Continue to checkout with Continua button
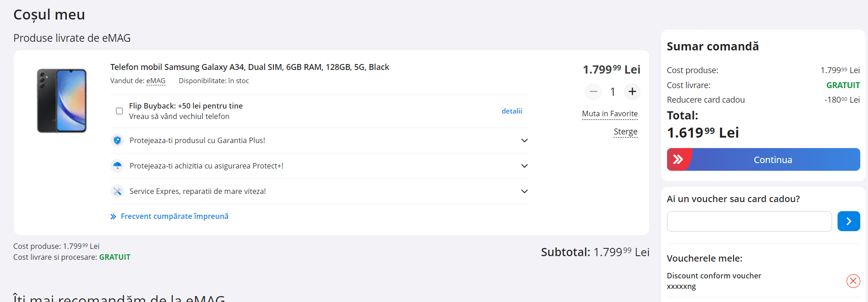Image resolution: width=868 pixels, height=302 pixels. click(763, 159)
